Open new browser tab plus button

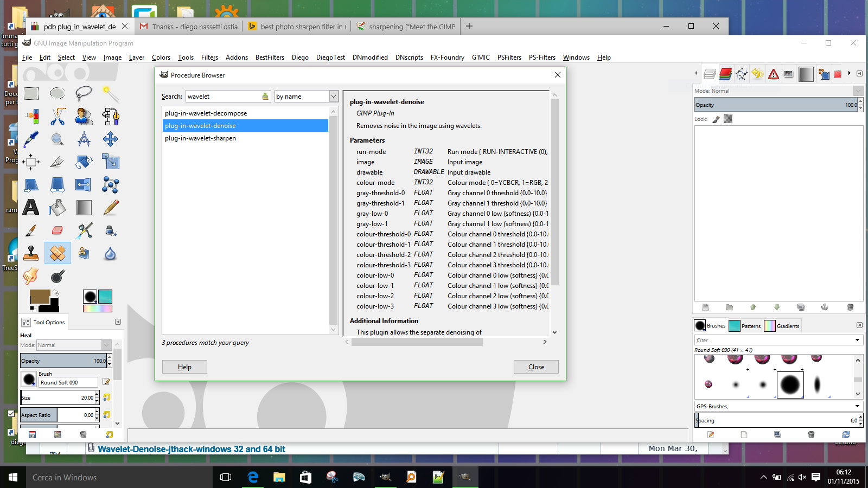[469, 26]
